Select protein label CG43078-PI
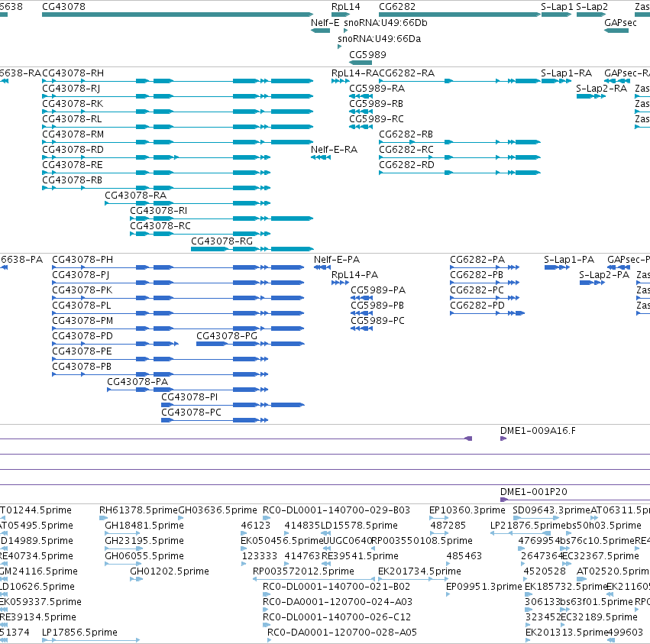650x644 pixels. click(x=189, y=397)
